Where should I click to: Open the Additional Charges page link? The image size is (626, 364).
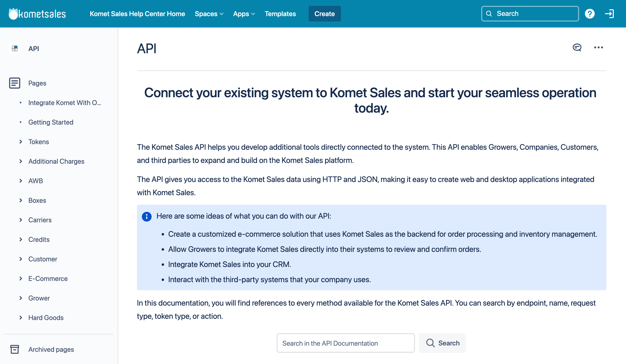click(56, 161)
